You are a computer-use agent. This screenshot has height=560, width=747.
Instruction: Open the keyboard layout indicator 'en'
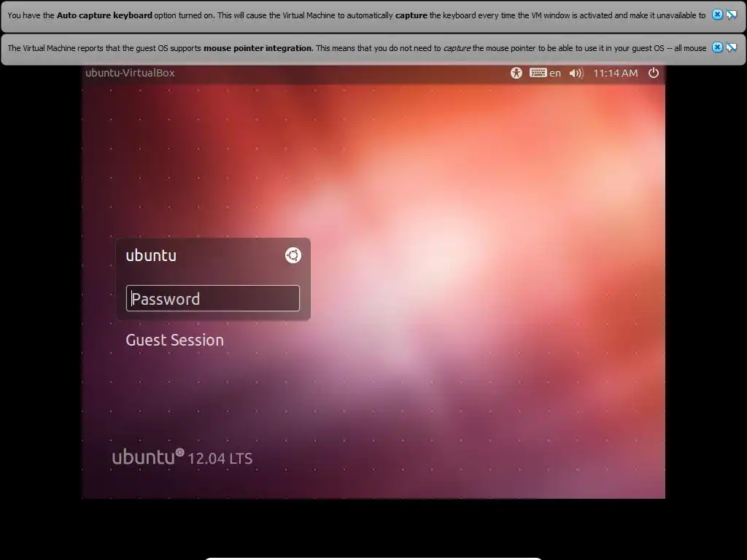pyautogui.click(x=545, y=73)
